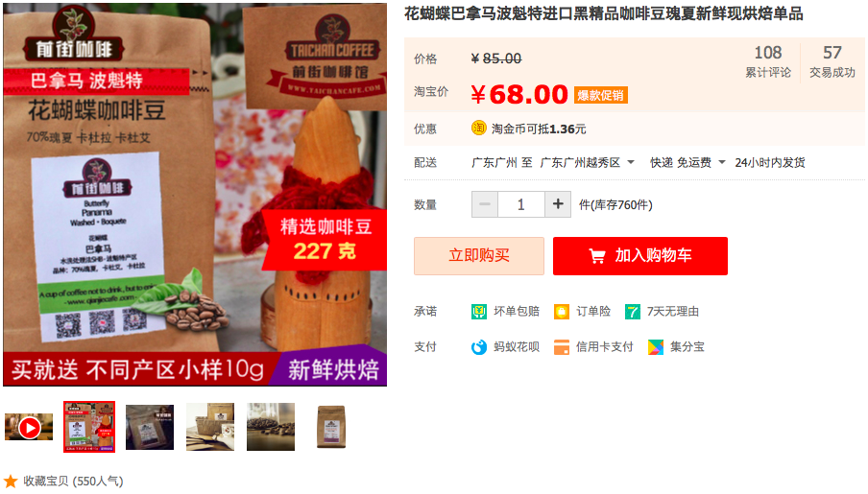
Task: Select the coffee beans pile thumbnail
Action: click(271, 427)
